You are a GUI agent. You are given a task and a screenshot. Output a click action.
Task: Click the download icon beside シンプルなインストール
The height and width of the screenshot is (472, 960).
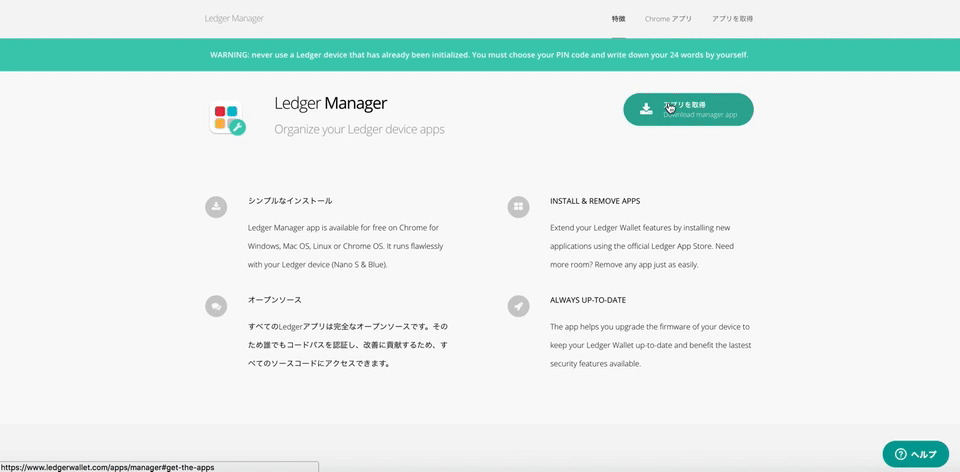tap(216, 207)
